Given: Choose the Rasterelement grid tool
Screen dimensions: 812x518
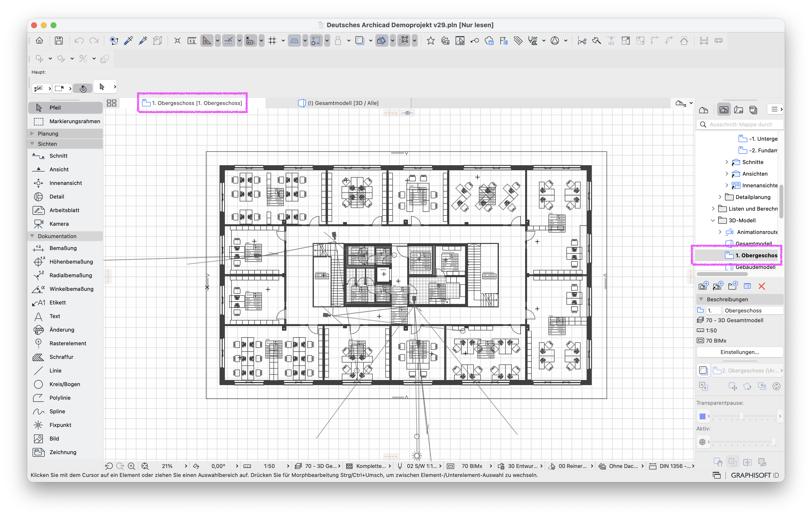Looking at the screenshot, I should tap(65, 343).
